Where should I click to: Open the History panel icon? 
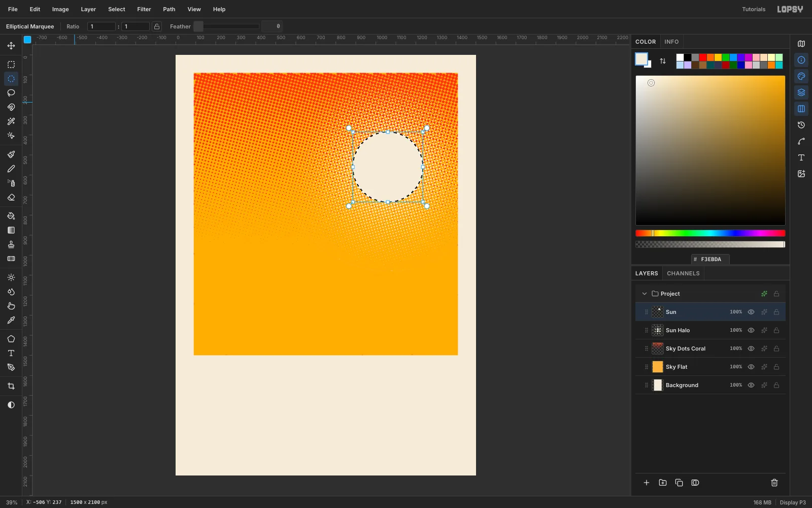pos(801,125)
